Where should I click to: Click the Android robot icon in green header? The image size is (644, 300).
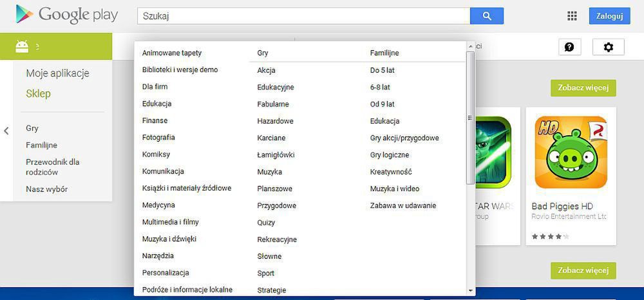[x=22, y=46]
